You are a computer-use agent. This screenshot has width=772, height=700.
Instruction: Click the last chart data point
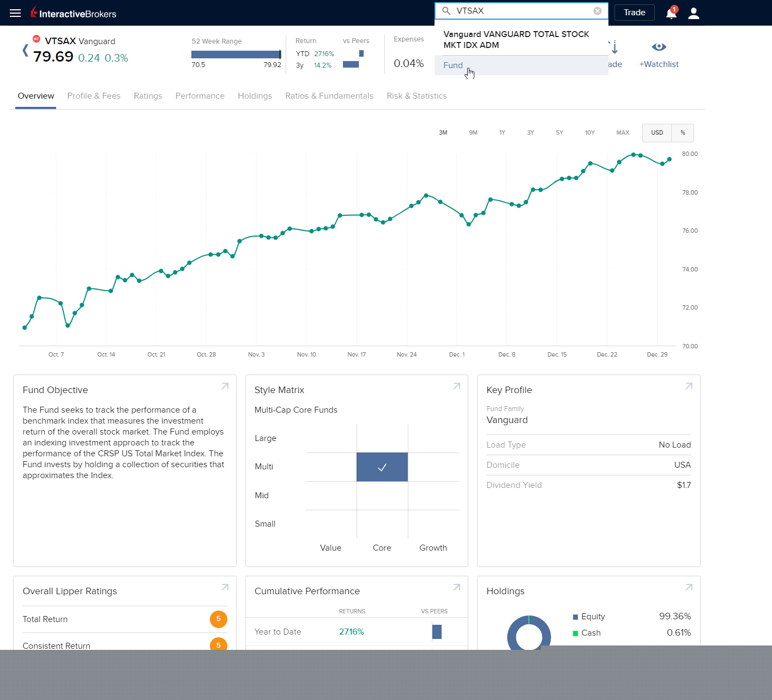tap(670, 159)
